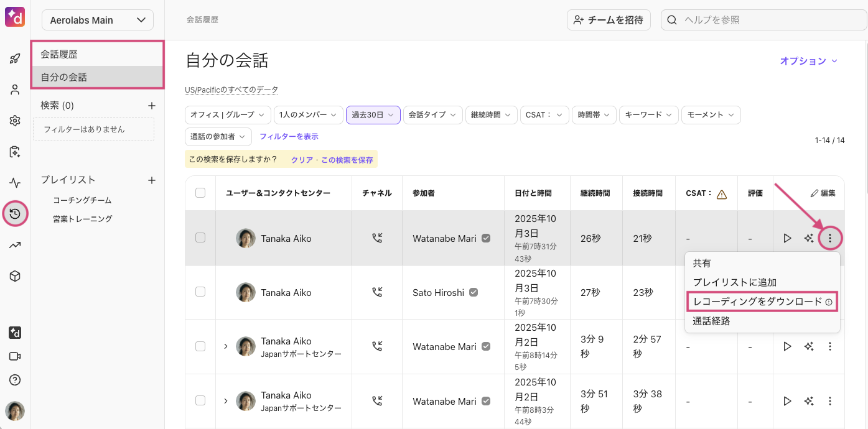Expand the 過去30日 date filter dropdown
Image resolution: width=868 pixels, height=429 pixels.
[373, 115]
